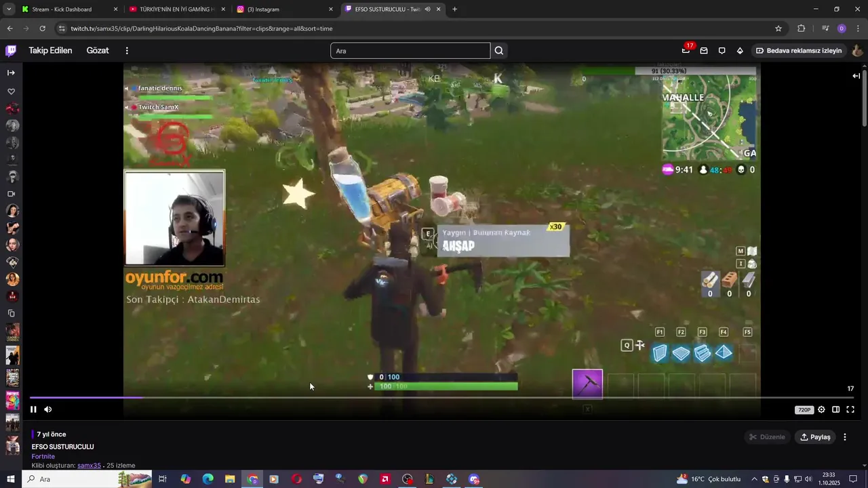The image size is (868, 488).
Task: Switch to the TÜRKİYE'NİN EN İYİ GAMİNG YouTube tab
Action: (176, 9)
